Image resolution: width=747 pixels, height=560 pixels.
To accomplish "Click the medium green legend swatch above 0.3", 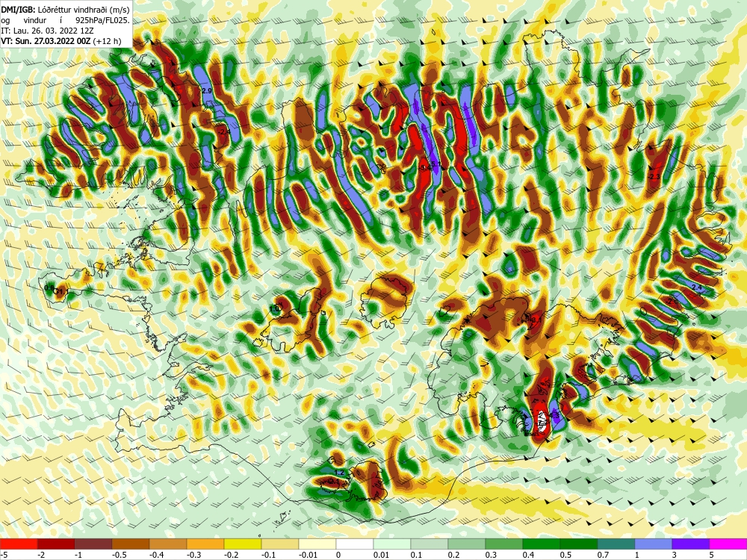I will point(504,544).
